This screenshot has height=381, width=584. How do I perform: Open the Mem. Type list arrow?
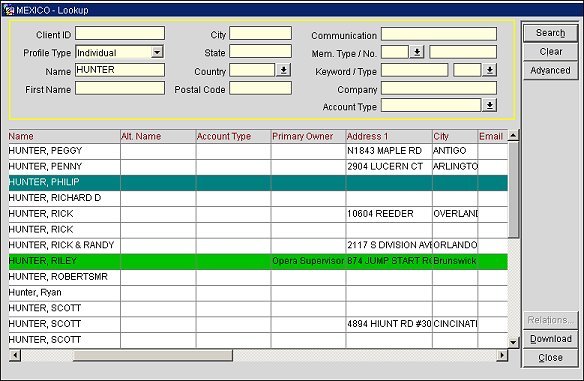(417, 52)
